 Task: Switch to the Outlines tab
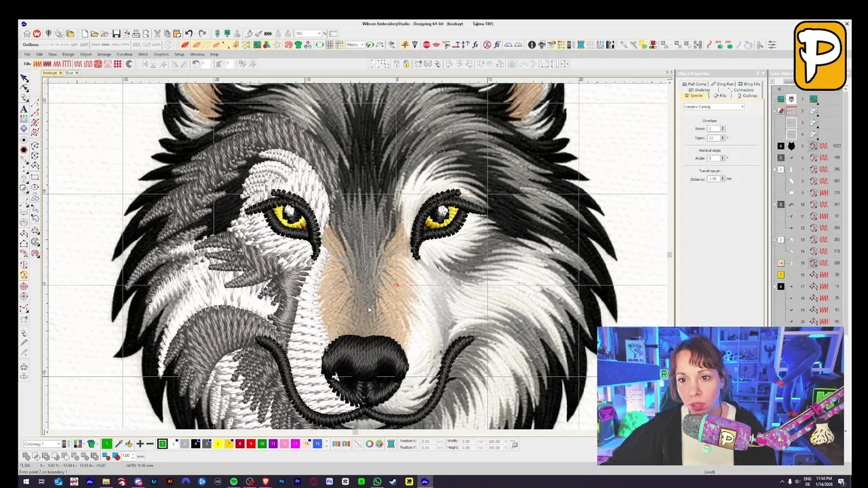point(749,96)
